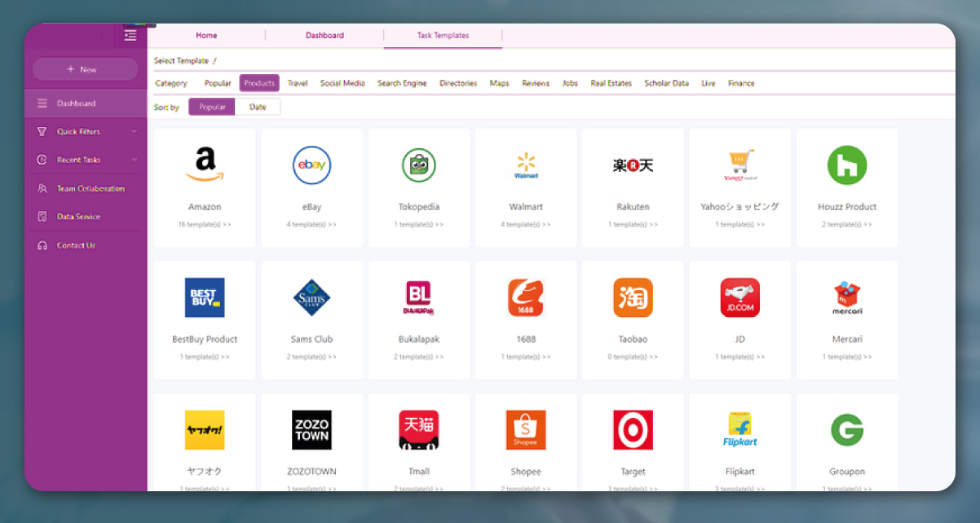Select the Real Estates category
Image resolution: width=980 pixels, height=523 pixels.
point(611,83)
